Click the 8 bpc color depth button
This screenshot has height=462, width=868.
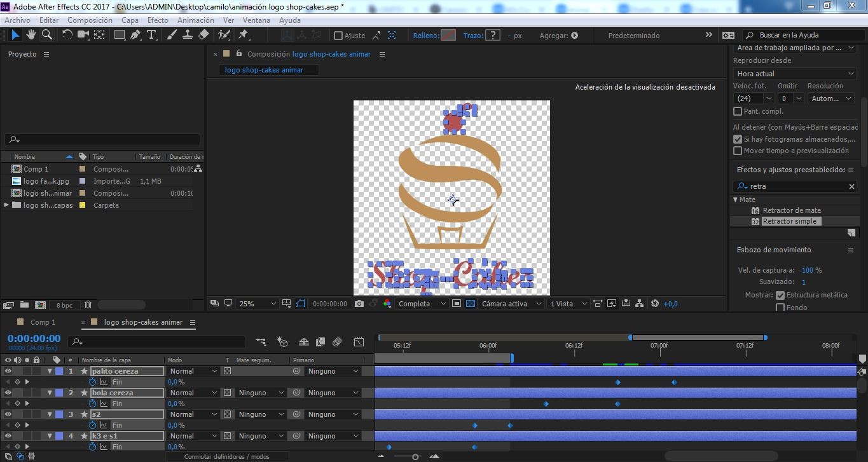click(64, 305)
